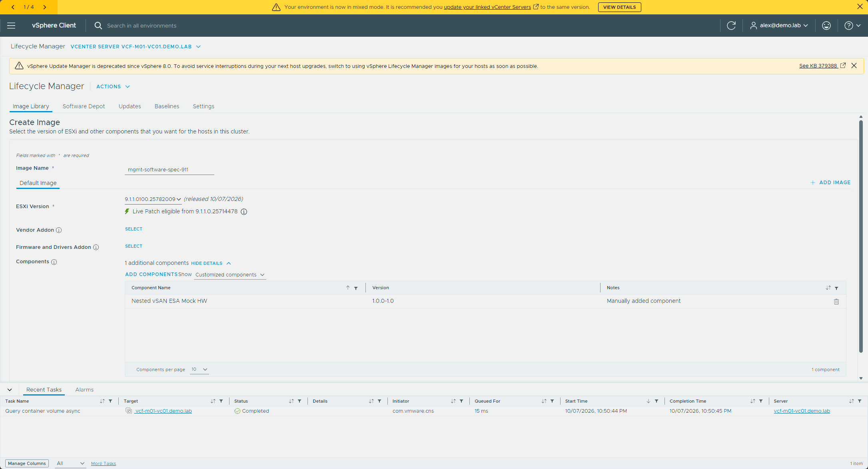Change Components per page dropdown

click(199, 370)
